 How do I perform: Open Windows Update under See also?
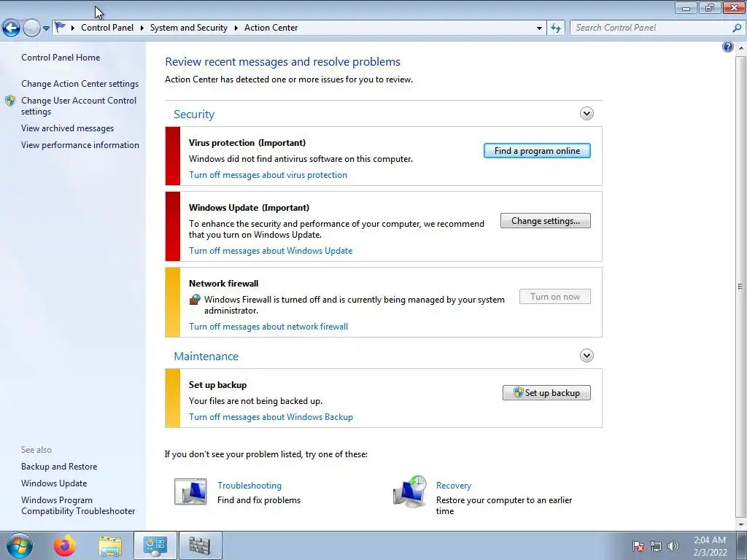tap(54, 483)
